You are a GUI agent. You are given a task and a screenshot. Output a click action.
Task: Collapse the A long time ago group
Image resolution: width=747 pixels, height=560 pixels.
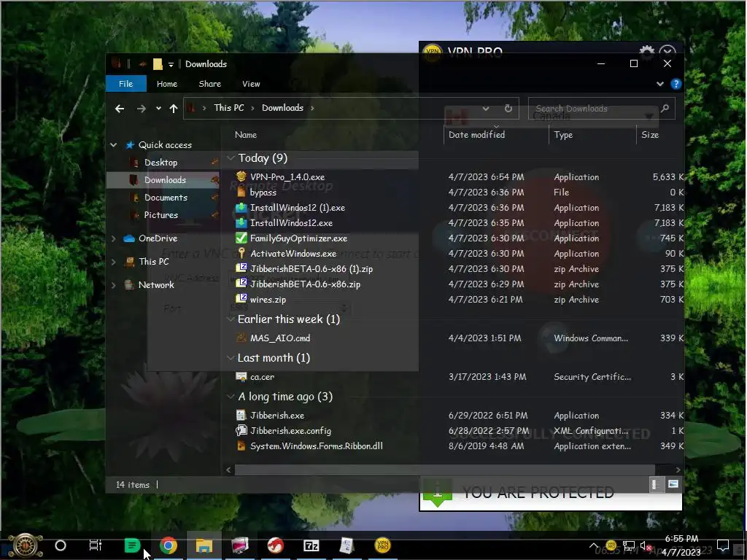pyautogui.click(x=231, y=396)
